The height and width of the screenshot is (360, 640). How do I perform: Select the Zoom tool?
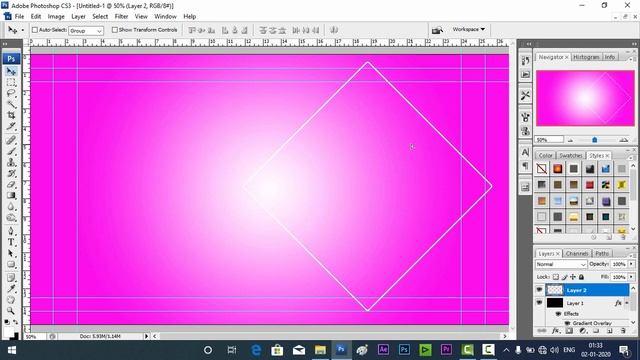click(x=11, y=311)
